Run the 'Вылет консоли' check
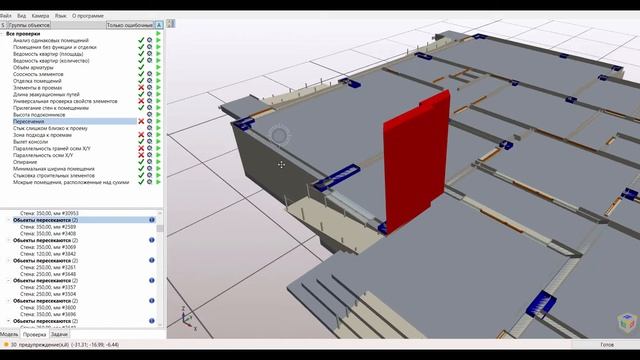Image resolution: width=640 pixels, height=360 pixels. [x=158, y=142]
